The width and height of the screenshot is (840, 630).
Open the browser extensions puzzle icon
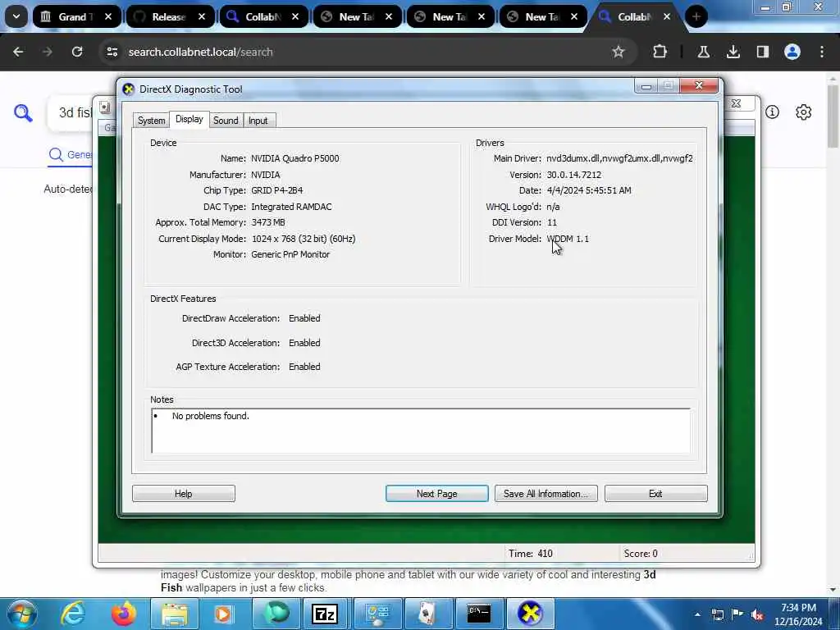pyautogui.click(x=660, y=52)
